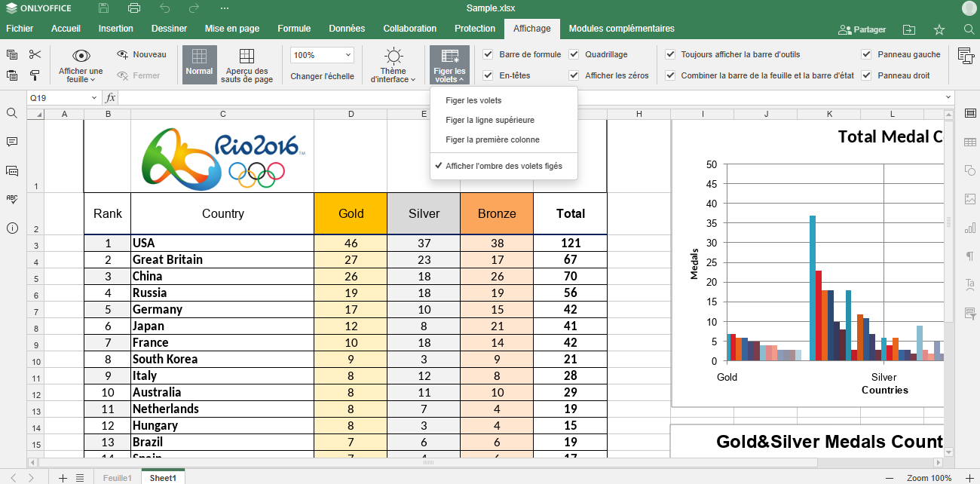Open the Comments panel in left sidebar
The image size is (980, 484).
coord(12,142)
